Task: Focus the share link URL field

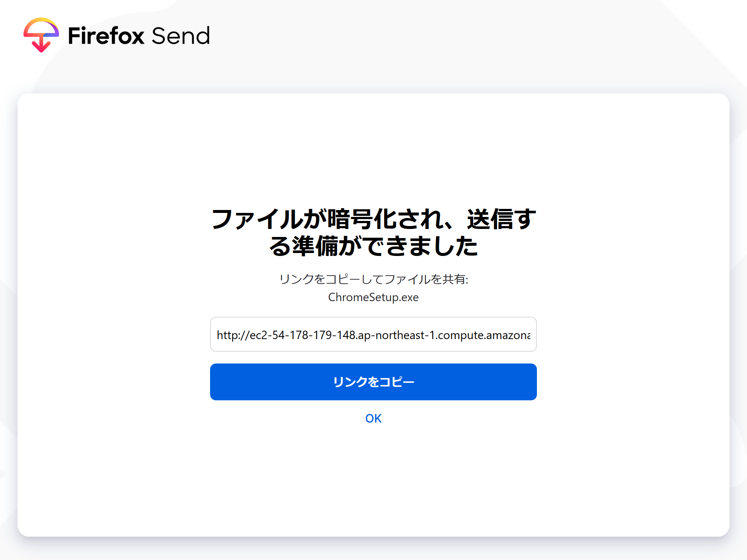Action: [x=373, y=334]
